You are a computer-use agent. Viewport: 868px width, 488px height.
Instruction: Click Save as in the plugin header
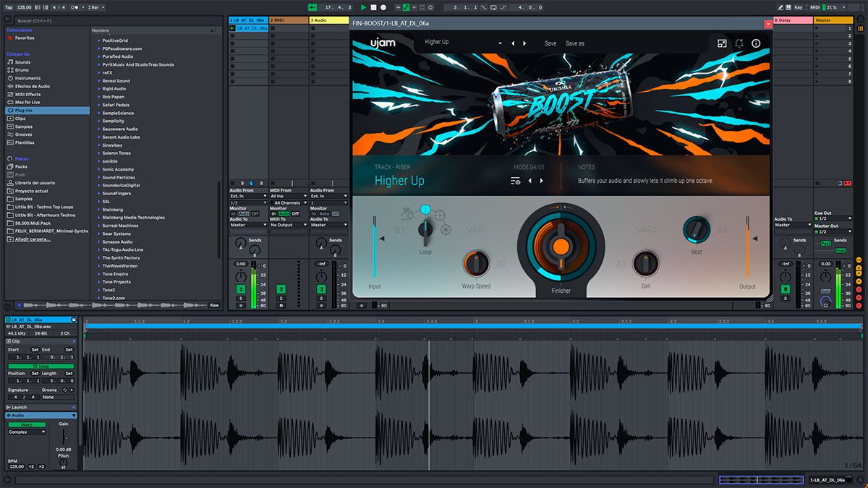pos(574,43)
